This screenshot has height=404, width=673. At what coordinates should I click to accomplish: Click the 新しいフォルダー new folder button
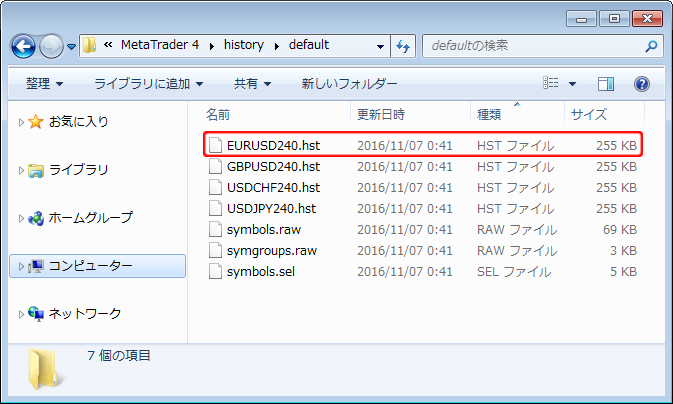click(x=349, y=84)
